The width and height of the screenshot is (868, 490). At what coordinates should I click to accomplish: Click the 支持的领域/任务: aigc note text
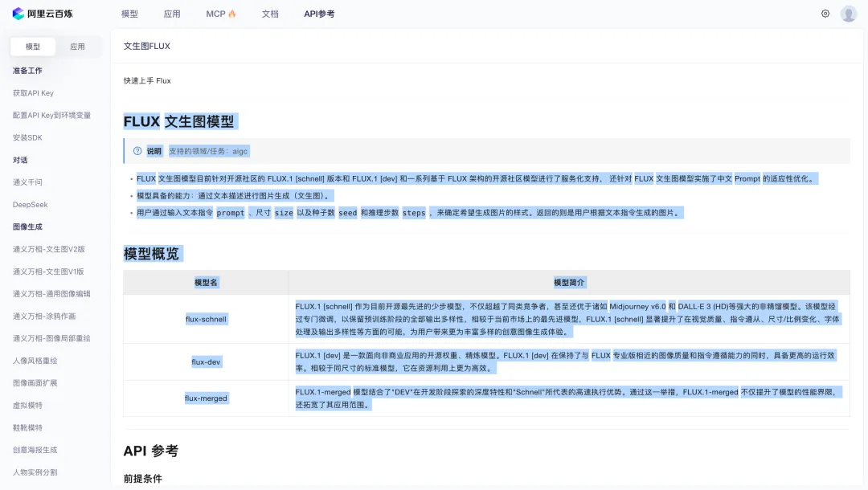[208, 151]
